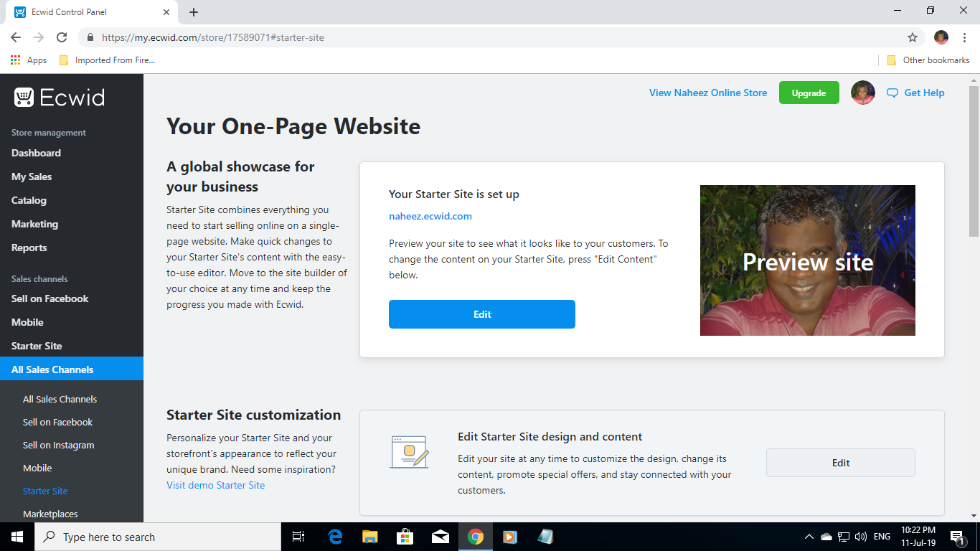
Task: Click the green Upgrade button
Action: [x=809, y=93]
